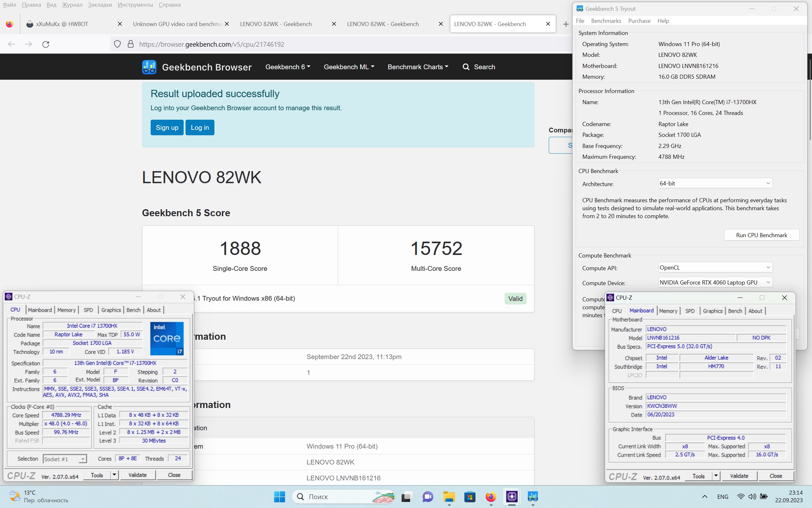Switch to Geekbench via taskbar icon
Screen dimensions: 812x508
coord(533,497)
